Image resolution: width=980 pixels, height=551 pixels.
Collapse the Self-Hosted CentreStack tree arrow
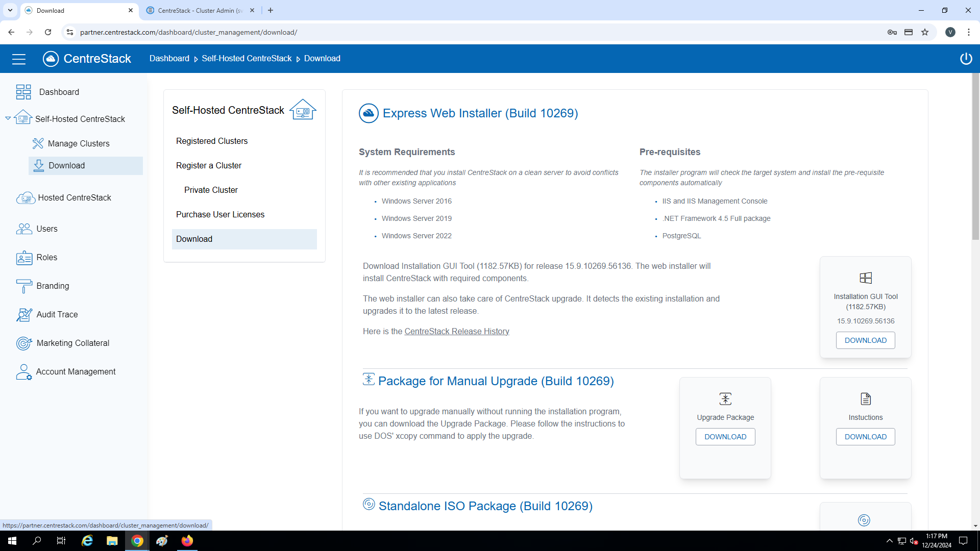pos(8,118)
